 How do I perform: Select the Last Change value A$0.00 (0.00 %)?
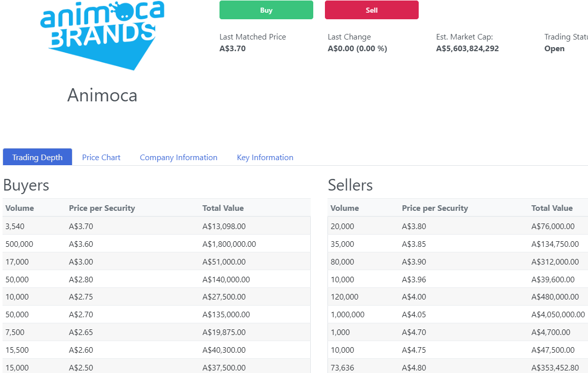tap(357, 48)
